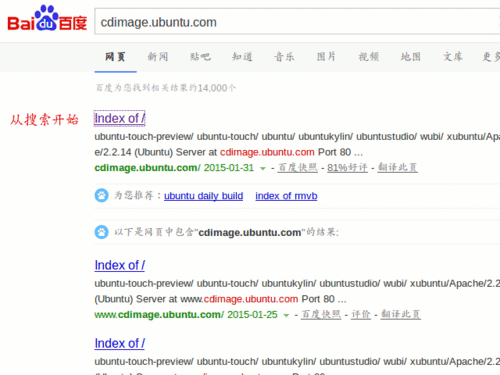Viewport: 500px width, 375px height.
Task: Open 百度快照 for the www.cdimage.ubuntu.com result
Action: 321,314
